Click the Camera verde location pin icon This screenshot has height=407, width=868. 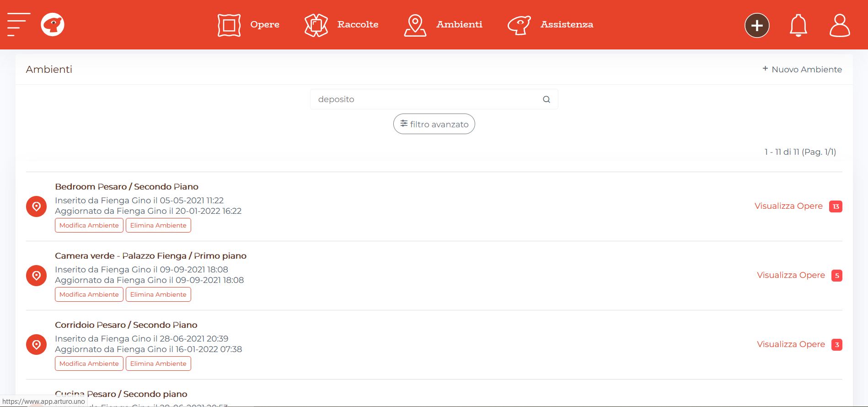coord(36,276)
